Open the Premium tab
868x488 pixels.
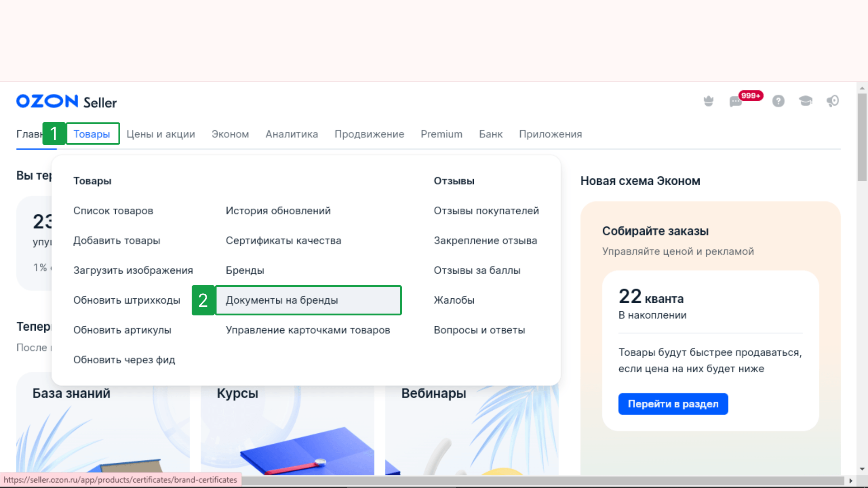[x=441, y=134]
